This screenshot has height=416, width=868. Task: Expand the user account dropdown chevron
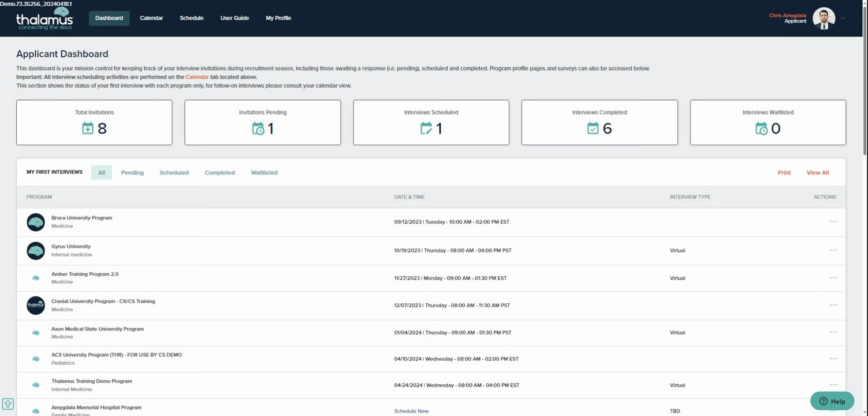tap(843, 18)
